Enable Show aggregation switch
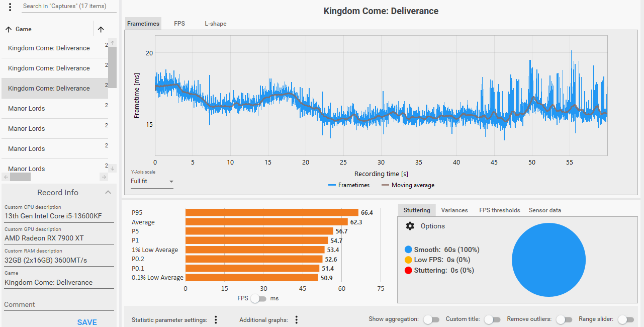 [431, 319]
